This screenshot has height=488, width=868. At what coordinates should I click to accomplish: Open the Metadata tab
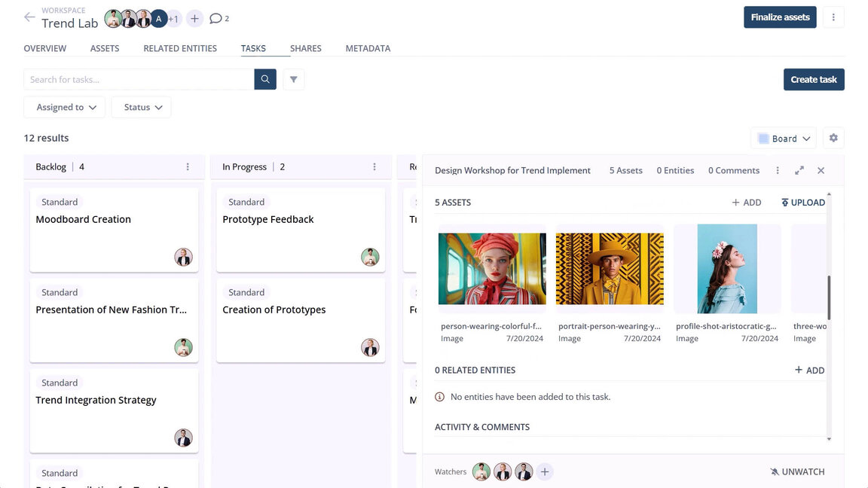368,48
